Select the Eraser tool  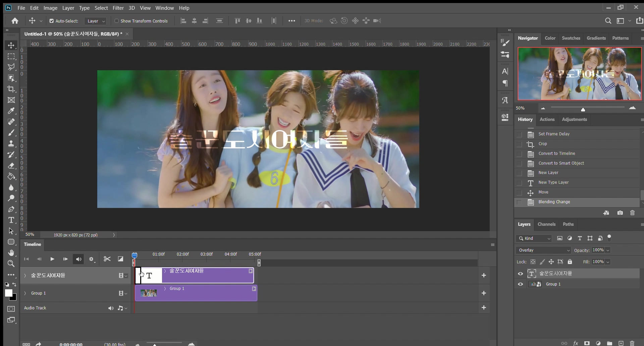11,166
